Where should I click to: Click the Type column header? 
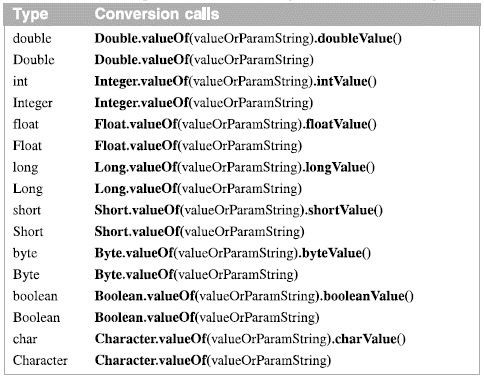point(30,14)
